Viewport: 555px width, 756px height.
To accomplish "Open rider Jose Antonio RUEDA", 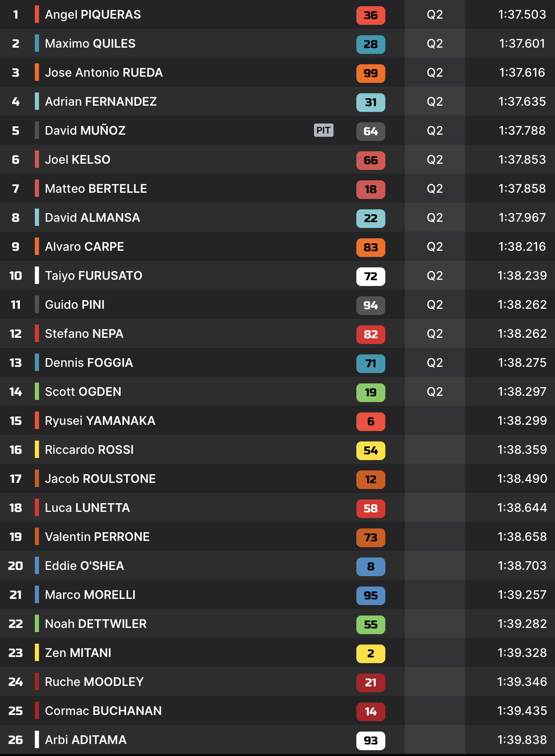I will click(x=104, y=73).
